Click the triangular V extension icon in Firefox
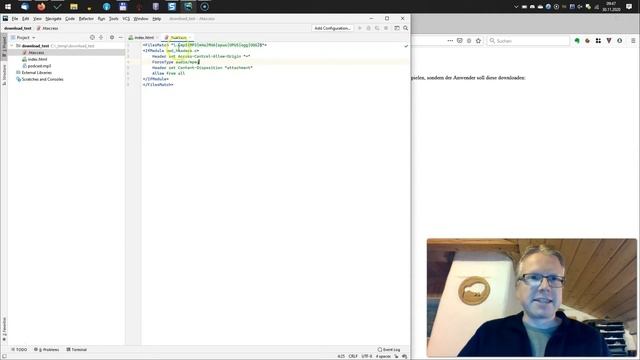640x360 pixels. [x=609, y=41]
